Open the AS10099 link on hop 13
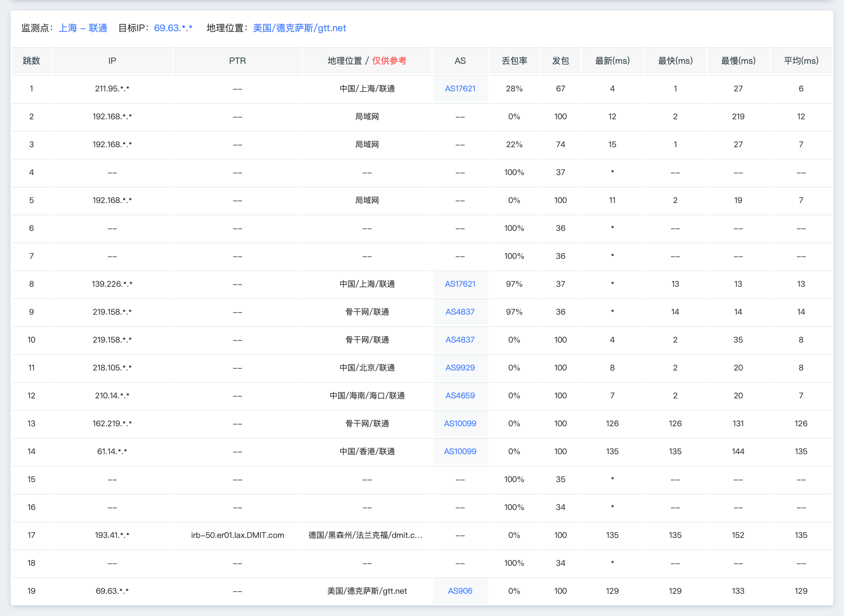 point(460,424)
